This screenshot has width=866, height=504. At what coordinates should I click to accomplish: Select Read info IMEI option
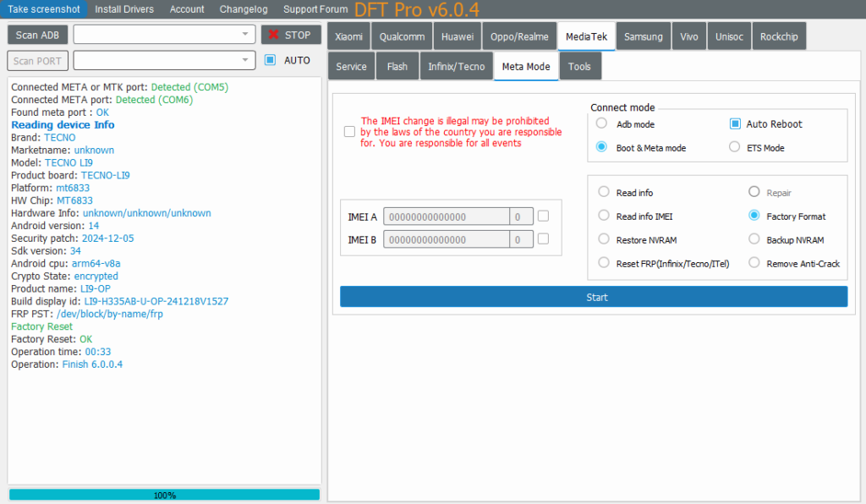pyautogui.click(x=604, y=216)
